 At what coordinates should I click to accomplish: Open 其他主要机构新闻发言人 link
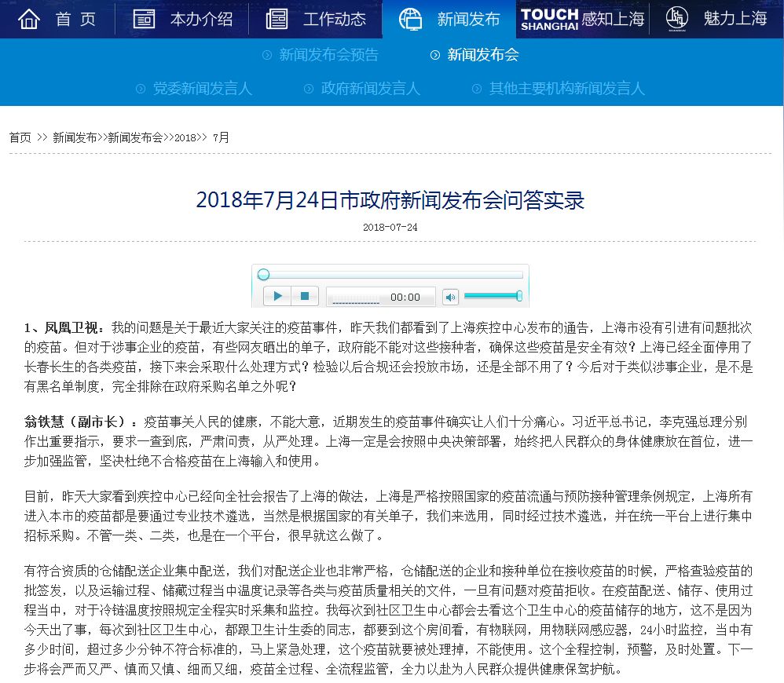coord(566,89)
